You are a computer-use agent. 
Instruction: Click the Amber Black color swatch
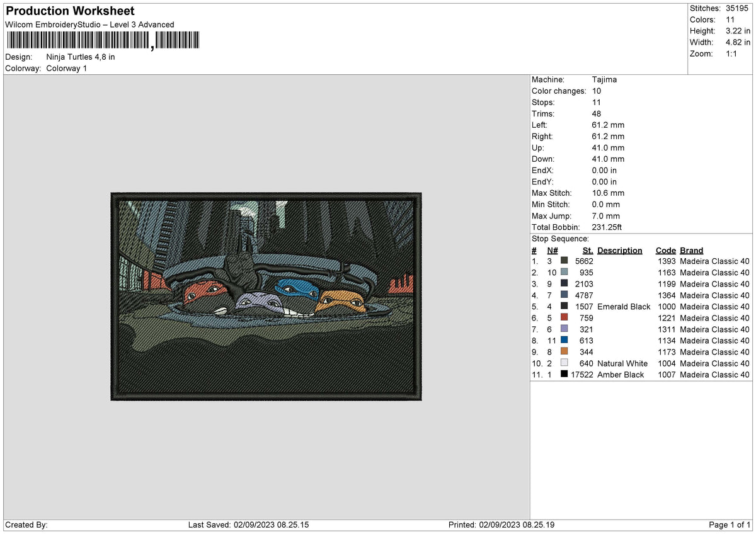click(x=564, y=375)
